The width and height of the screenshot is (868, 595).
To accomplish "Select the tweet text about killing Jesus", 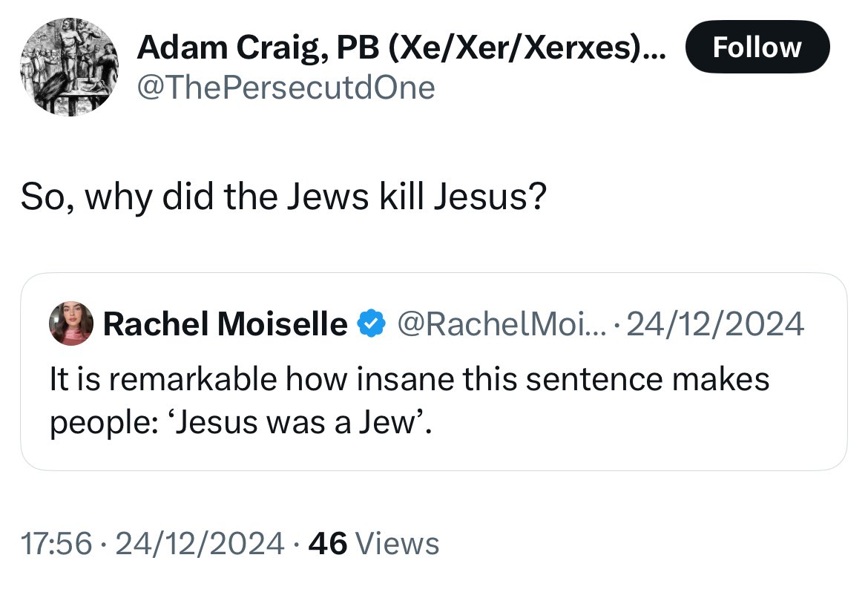I will tap(283, 197).
